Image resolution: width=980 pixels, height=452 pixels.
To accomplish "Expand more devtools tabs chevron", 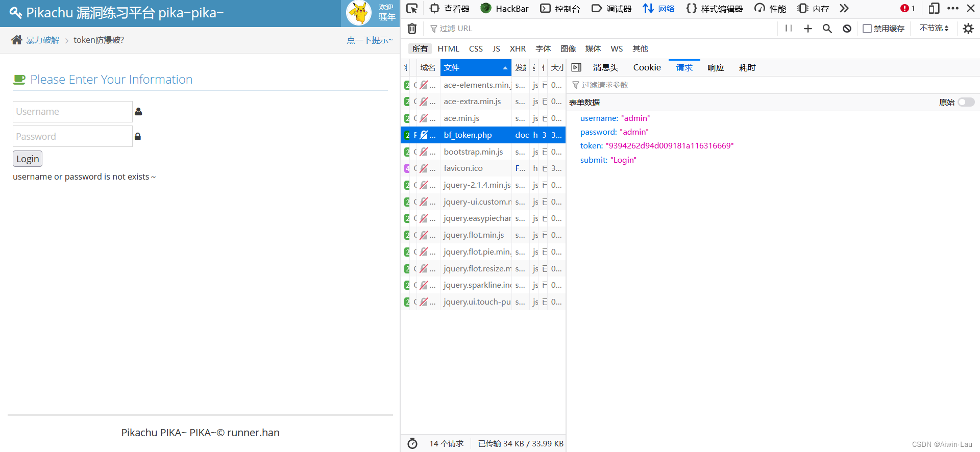I will pos(844,9).
